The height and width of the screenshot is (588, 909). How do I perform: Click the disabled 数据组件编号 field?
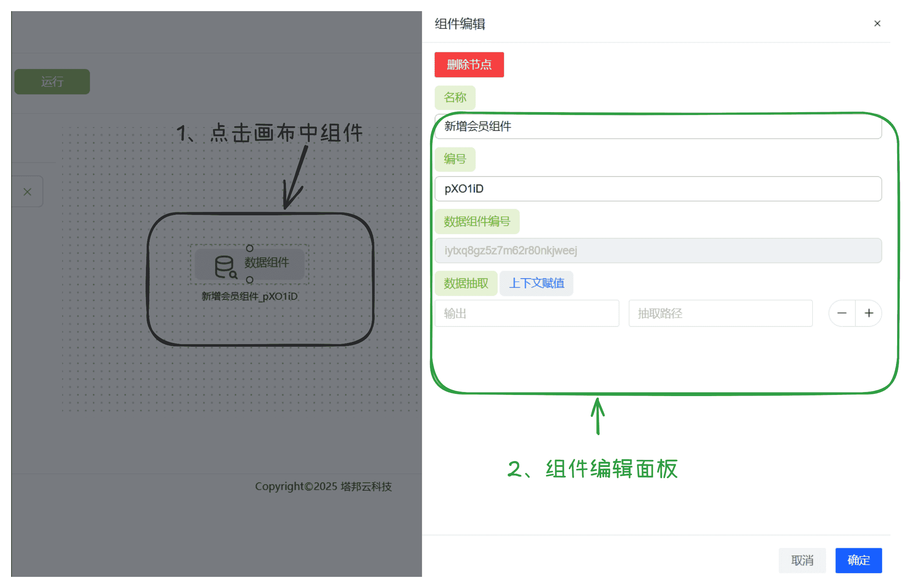658,251
